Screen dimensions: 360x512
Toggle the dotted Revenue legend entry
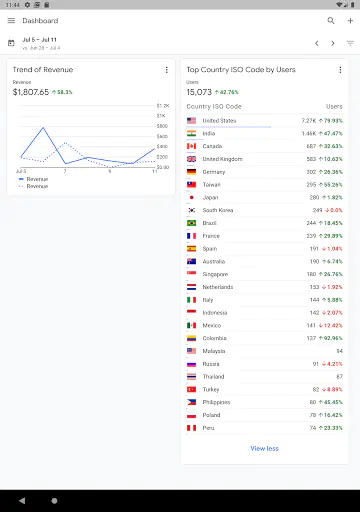click(x=34, y=186)
